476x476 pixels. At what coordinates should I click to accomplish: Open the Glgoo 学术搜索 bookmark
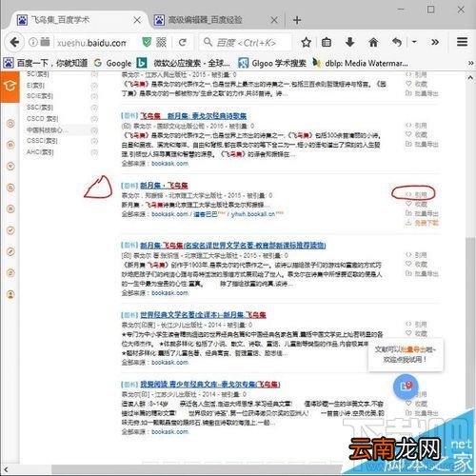pos(272,63)
